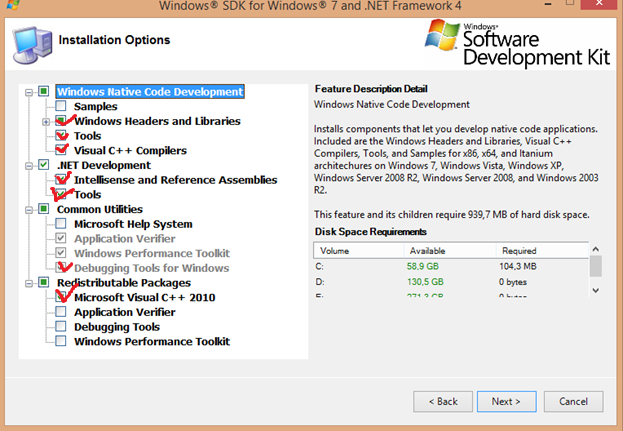Click disk space list scroll up arrow
The width and height of the screenshot is (623, 431).
[595, 249]
